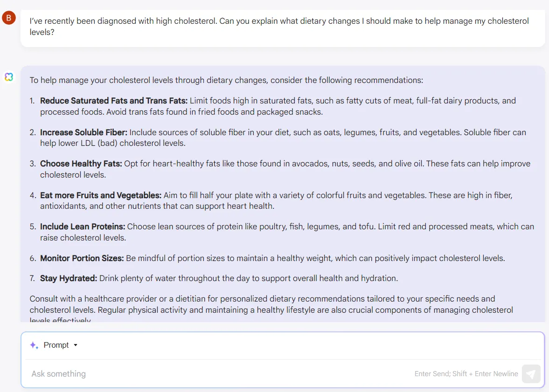
Task: Click the "Monitor Portion Sizes" heading
Action: click(x=82, y=258)
